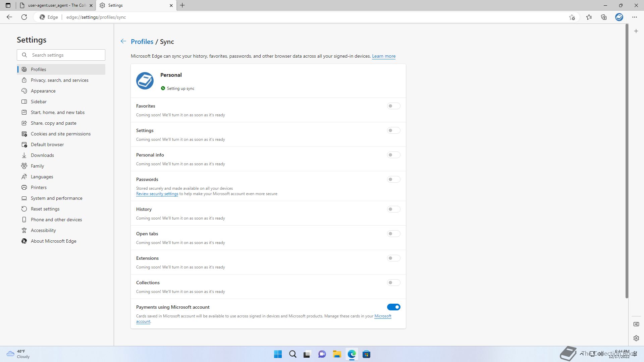This screenshot has width=644, height=362.
Task: Add this page to favorites star
Action: (572, 17)
